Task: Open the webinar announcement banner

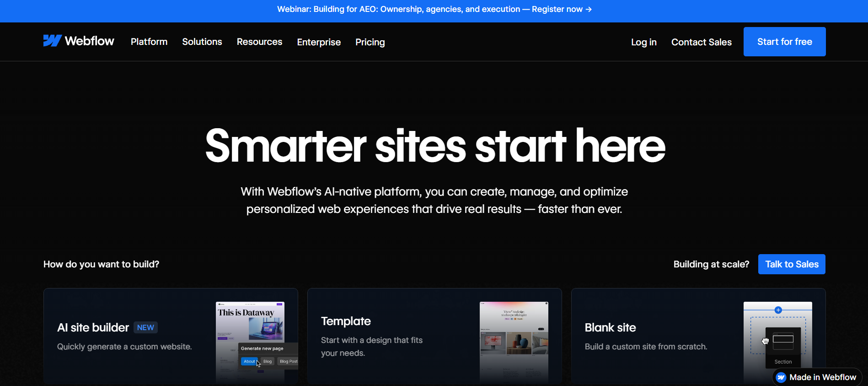Action: tap(430, 9)
